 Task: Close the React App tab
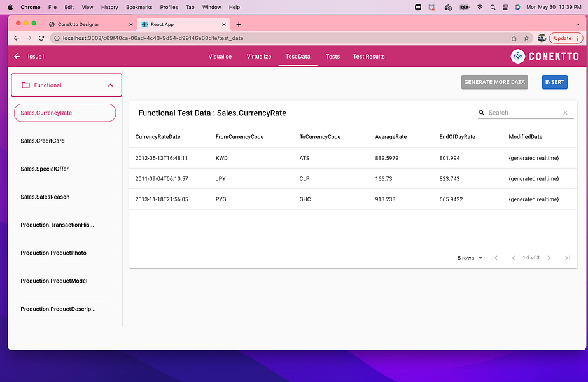224,24
